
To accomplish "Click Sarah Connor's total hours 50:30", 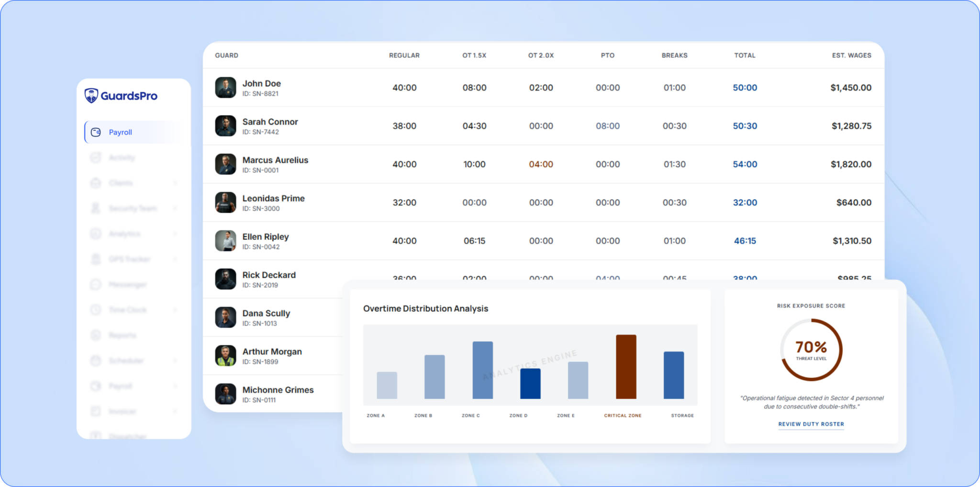I will (745, 126).
